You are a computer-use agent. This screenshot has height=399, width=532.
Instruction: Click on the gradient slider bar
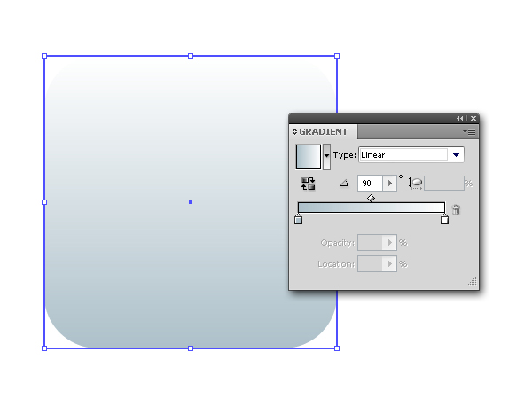pos(372,207)
